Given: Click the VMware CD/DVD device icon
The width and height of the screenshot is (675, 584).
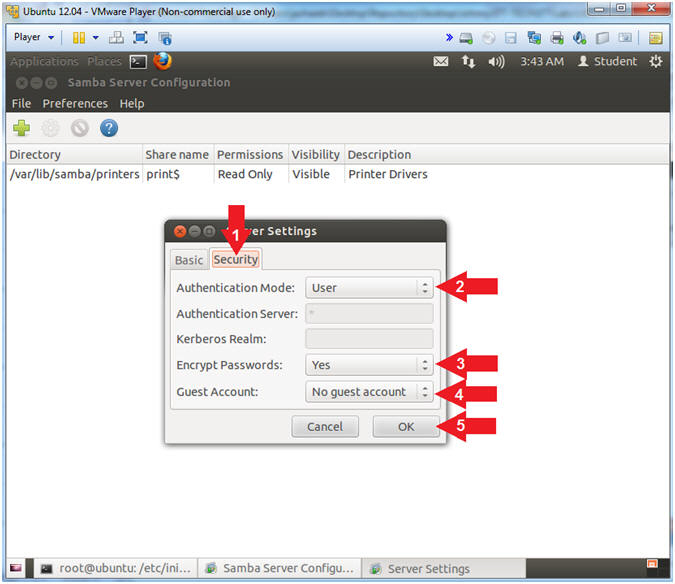Looking at the screenshot, I should 488,38.
